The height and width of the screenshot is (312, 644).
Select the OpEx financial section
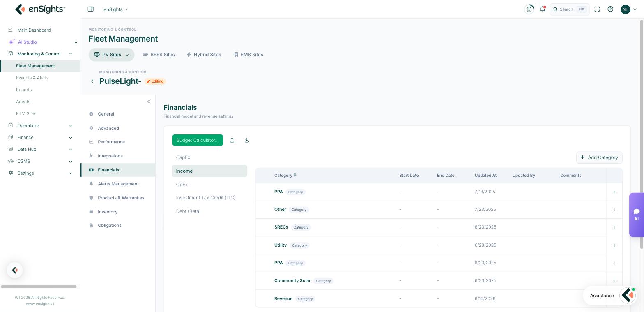209,185
